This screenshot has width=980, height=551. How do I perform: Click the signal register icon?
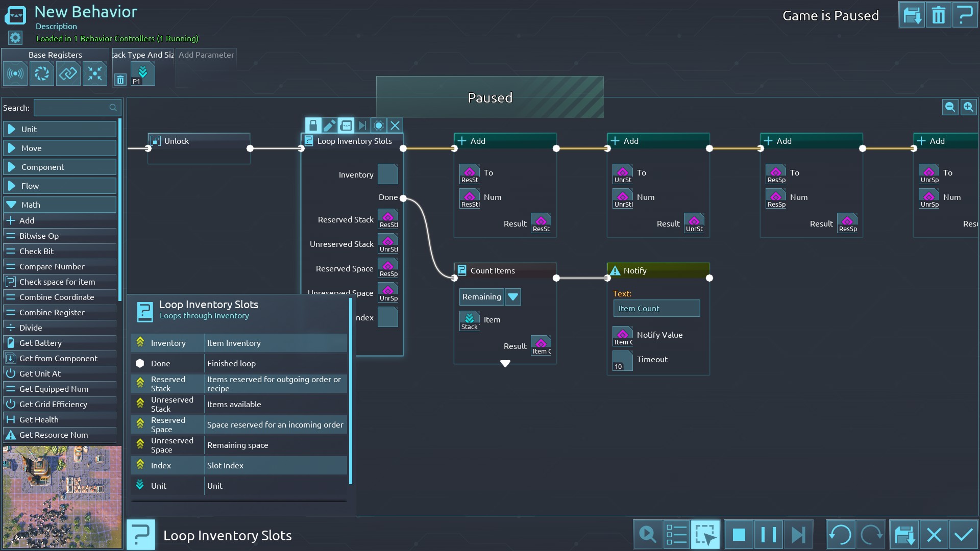click(x=15, y=74)
